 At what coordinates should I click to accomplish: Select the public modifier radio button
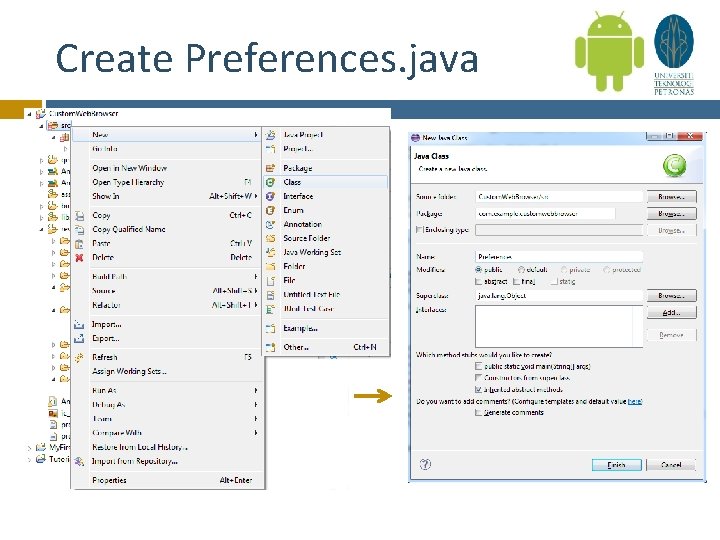pos(478,270)
